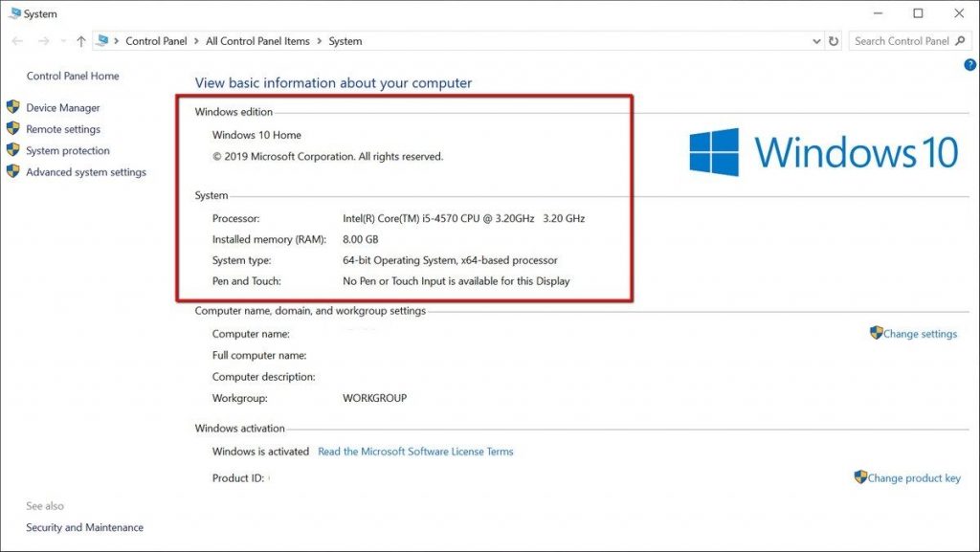This screenshot has width=980, height=552.
Task: Read the Microsoft Software License Terms
Action: (415, 452)
